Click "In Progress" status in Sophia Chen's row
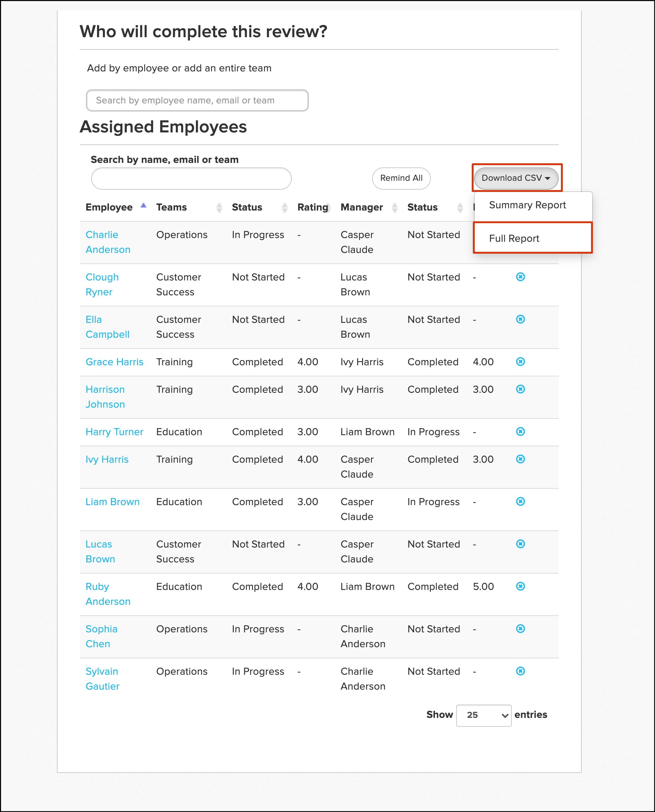The width and height of the screenshot is (655, 812). click(258, 629)
